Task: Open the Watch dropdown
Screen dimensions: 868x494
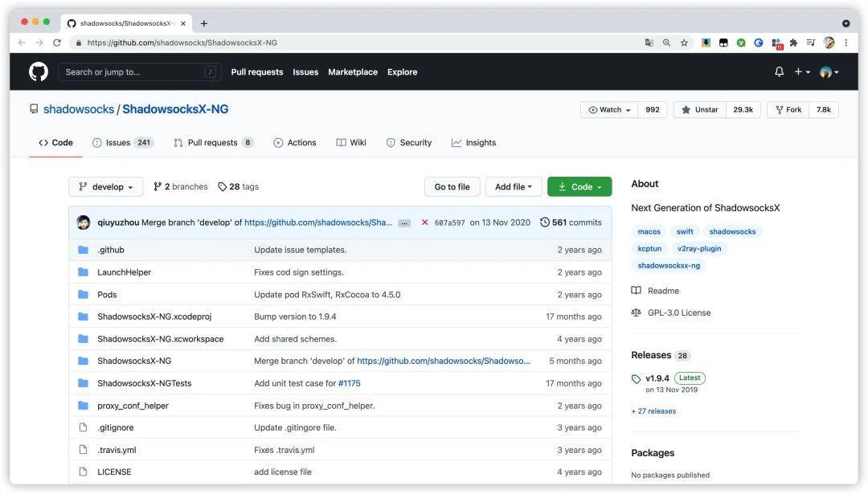Action: point(609,109)
